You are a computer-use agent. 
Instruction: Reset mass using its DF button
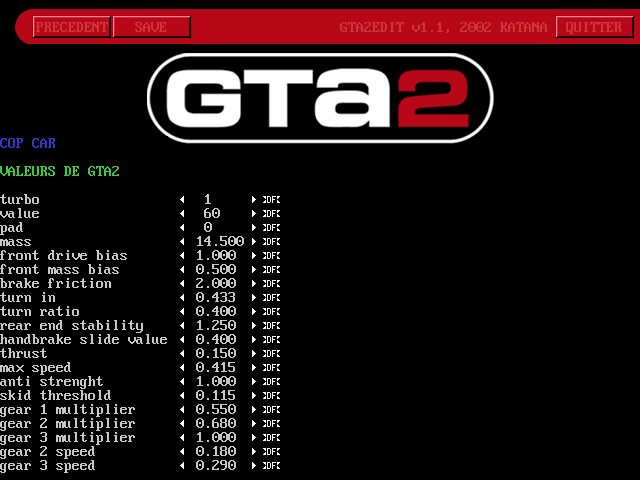(x=271, y=242)
